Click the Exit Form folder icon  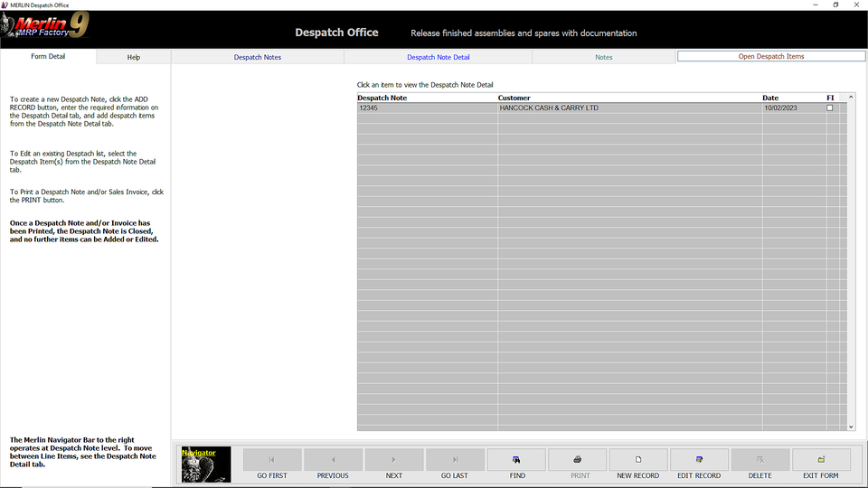pyautogui.click(x=821, y=460)
